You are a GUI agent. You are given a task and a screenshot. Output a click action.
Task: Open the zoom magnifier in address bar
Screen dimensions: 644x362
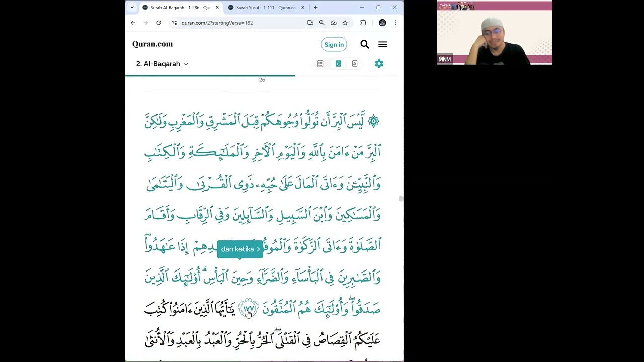[x=322, y=23]
